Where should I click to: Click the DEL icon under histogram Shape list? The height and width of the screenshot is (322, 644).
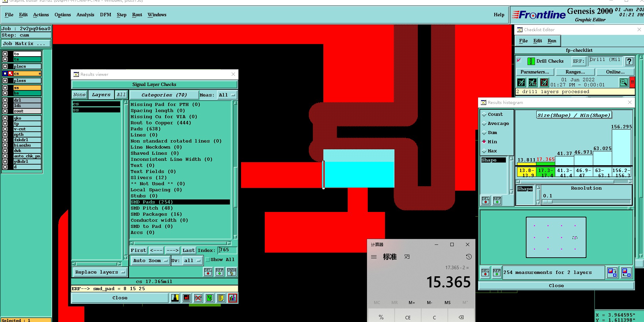point(486,200)
